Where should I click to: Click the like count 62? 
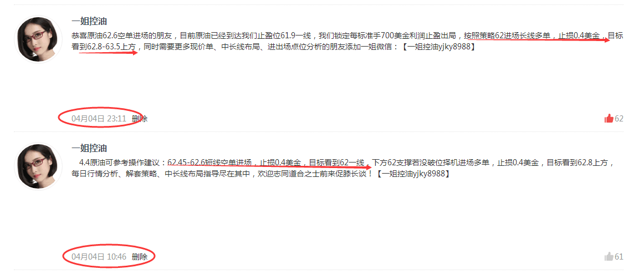click(x=619, y=119)
